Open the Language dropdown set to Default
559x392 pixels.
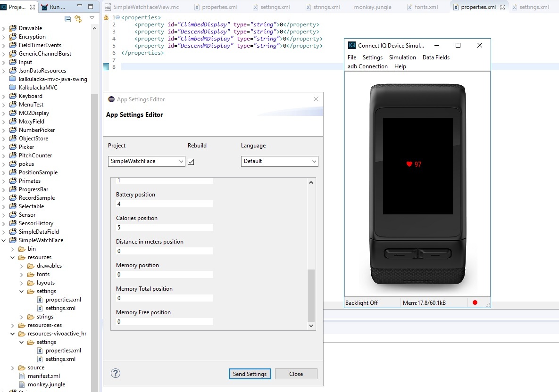pyautogui.click(x=279, y=161)
